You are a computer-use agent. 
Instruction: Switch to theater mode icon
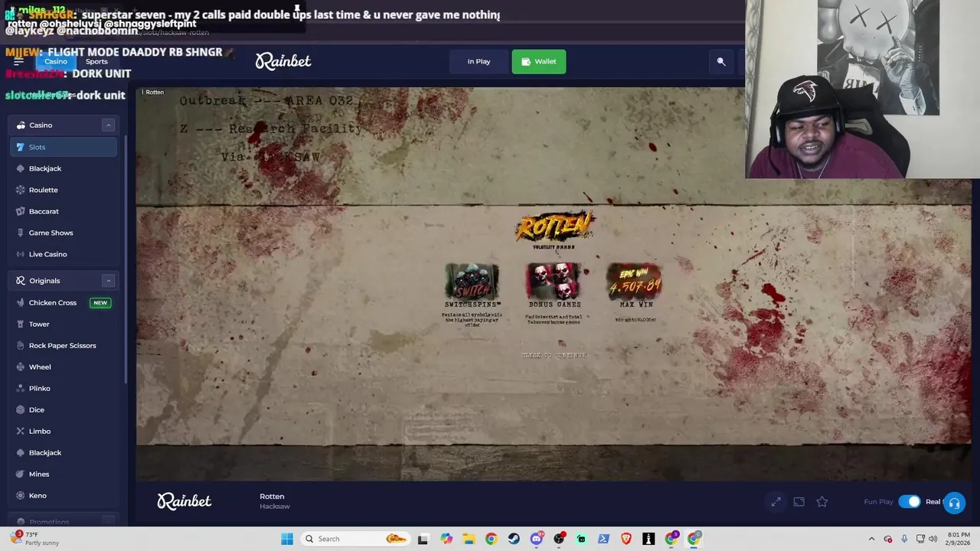click(799, 502)
